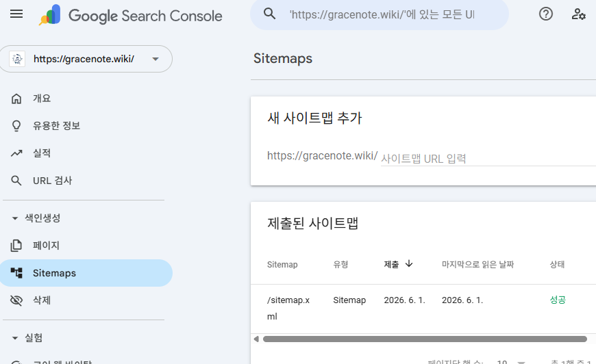Click the 새 사이트맵 추가 heading

click(x=314, y=118)
